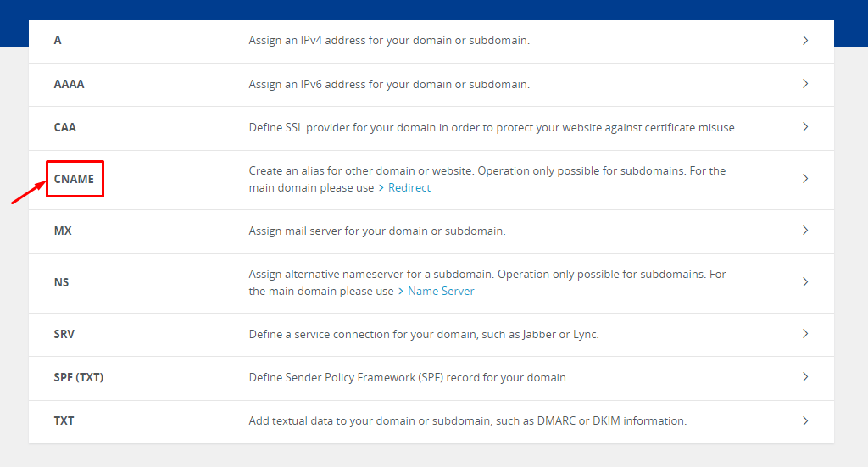Expand the CNAME record row arrow
868x467 pixels.
click(805, 179)
